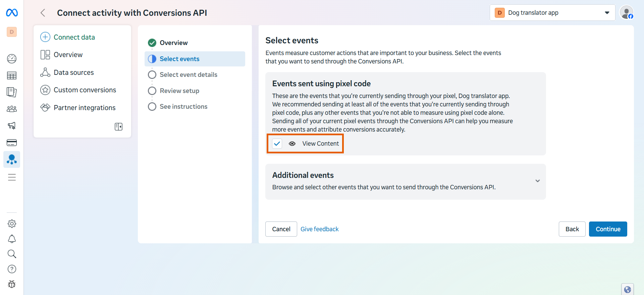Collapse the side navigation panel icon
Viewport: 644px width, 295px height.
[x=118, y=127]
